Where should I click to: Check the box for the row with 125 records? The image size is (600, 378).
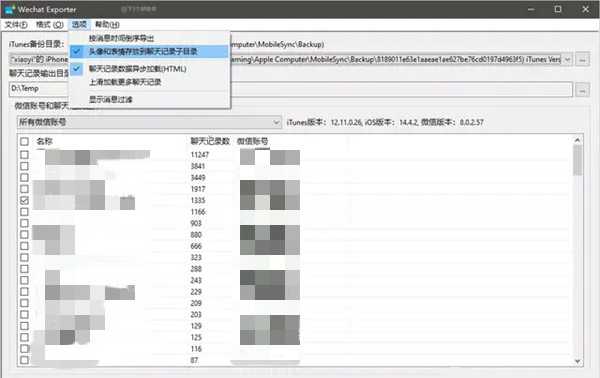coord(24,337)
